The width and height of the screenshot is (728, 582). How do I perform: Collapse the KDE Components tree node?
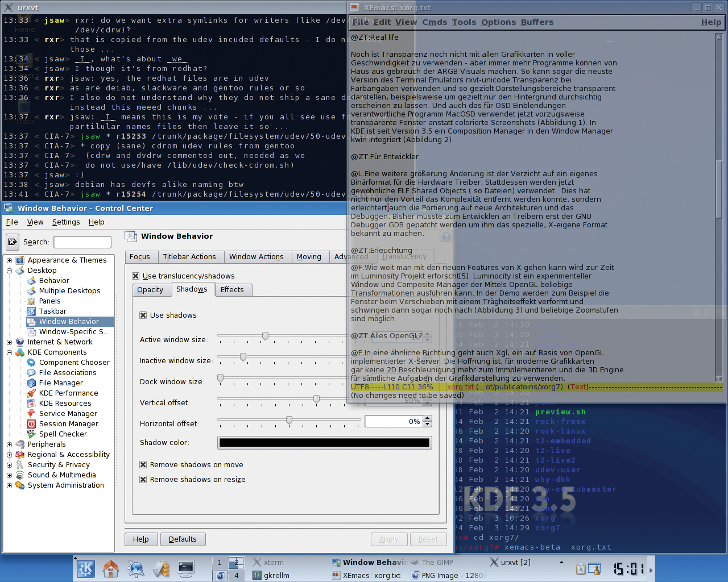9,352
